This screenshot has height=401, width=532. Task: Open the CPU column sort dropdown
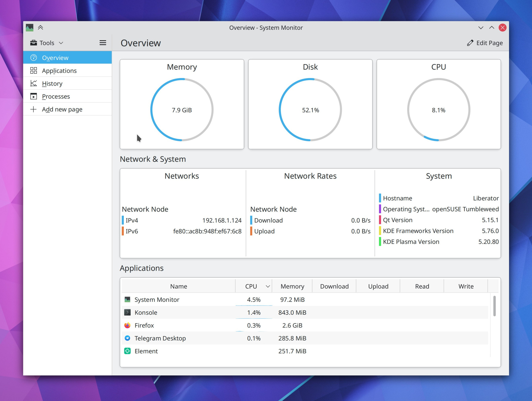(267, 286)
